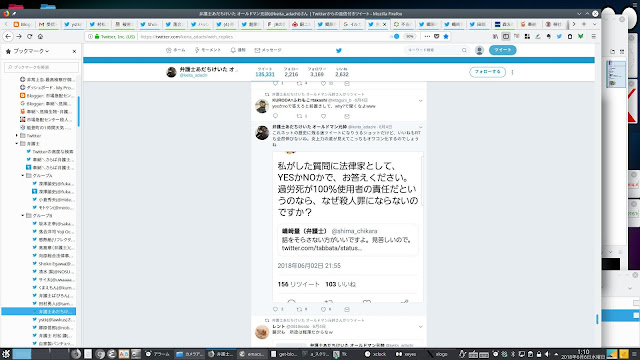Open the ダッシュボード - My Pro... bookmark
Image resolution: width=640 pixels, height=360 pixels.
(x=47, y=87)
